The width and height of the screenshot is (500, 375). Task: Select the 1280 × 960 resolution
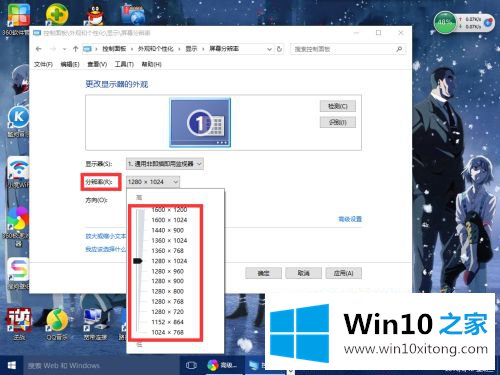(x=168, y=271)
